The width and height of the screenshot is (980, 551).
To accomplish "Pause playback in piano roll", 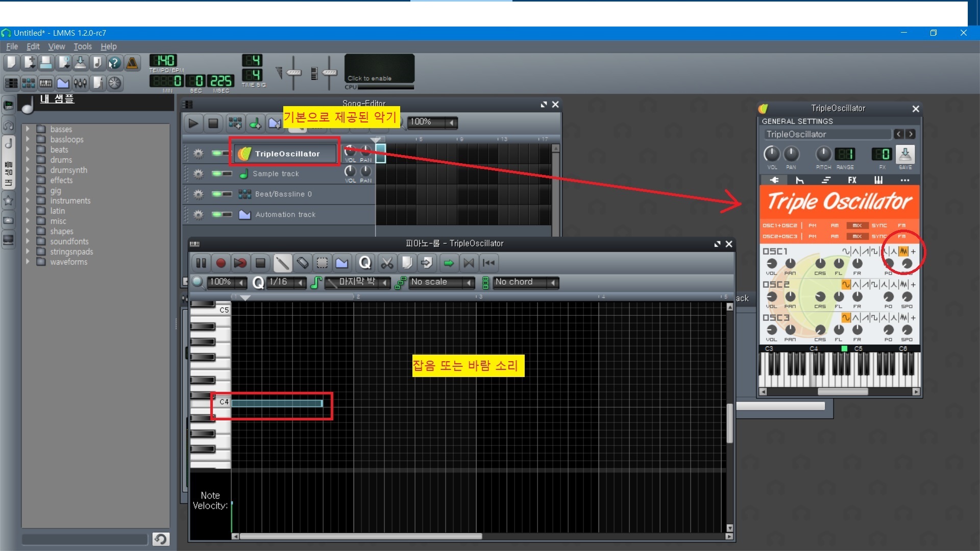I will point(201,263).
